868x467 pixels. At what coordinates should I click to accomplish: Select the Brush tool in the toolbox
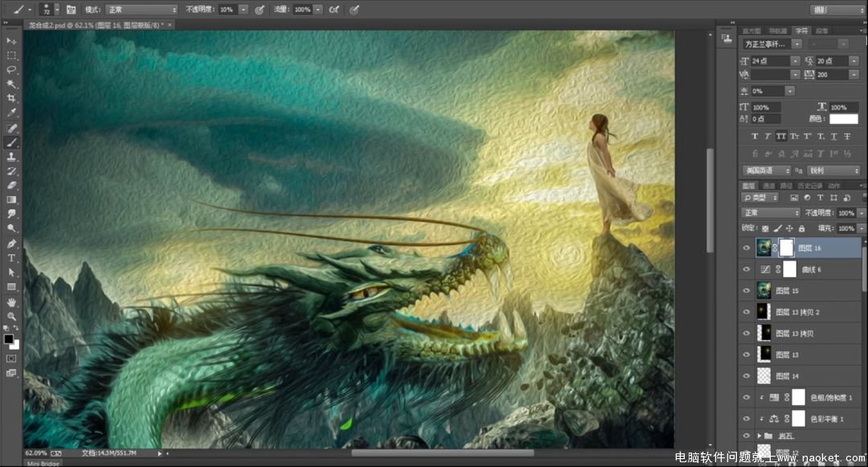click(11, 142)
